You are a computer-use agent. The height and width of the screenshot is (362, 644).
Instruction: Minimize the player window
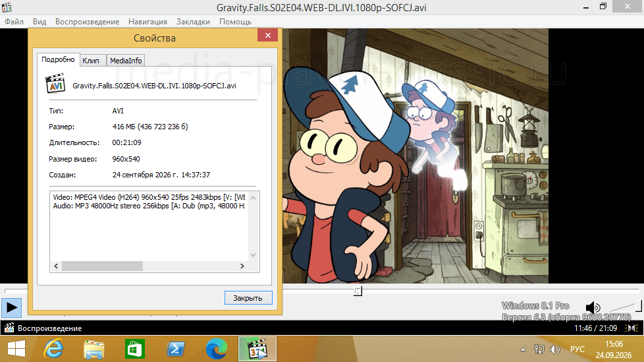[x=586, y=7]
